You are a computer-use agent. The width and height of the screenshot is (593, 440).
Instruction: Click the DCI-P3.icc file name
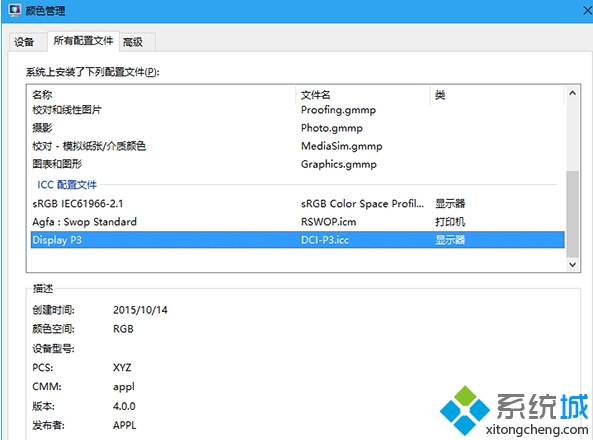click(x=325, y=240)
